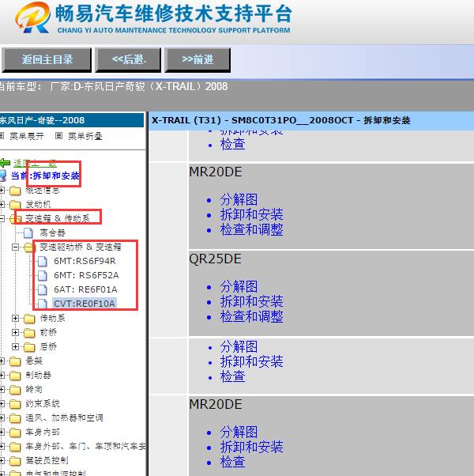Click the 制动器 folder icon

[15, 376]
